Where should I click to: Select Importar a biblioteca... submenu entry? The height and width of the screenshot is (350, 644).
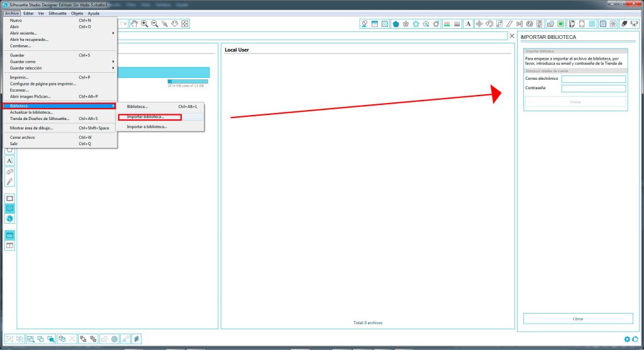coord(160,127)
